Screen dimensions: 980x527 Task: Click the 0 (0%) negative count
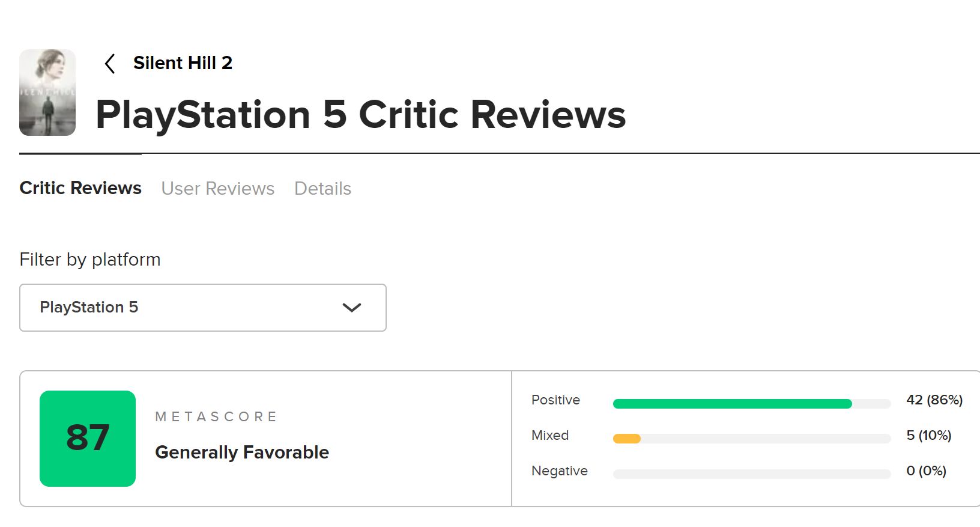pyautogui.click(x=926, y=471)
